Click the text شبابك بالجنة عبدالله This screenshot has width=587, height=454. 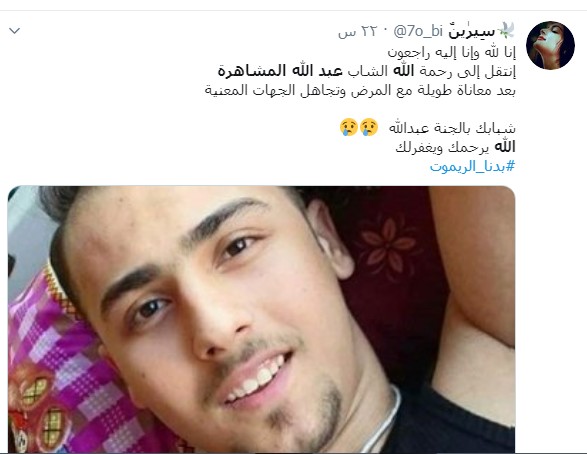click(452, 128)
